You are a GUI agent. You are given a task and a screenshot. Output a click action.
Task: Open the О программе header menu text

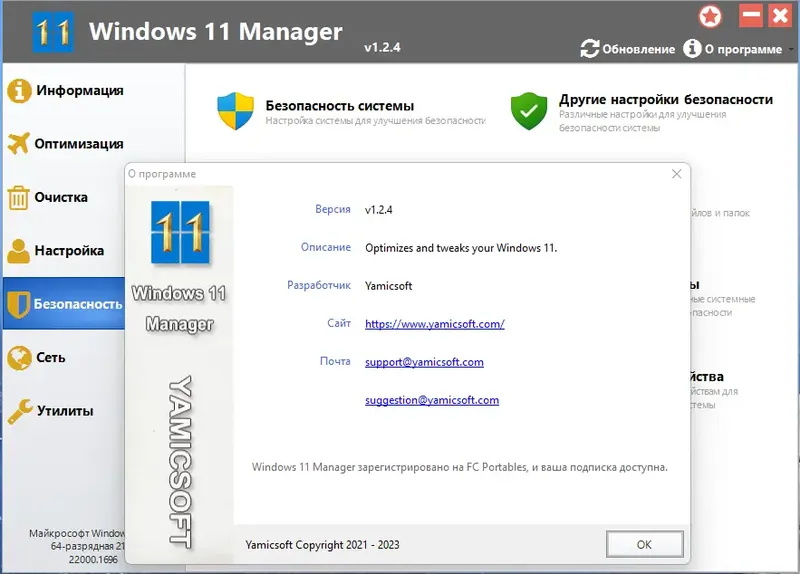(743, 49)
